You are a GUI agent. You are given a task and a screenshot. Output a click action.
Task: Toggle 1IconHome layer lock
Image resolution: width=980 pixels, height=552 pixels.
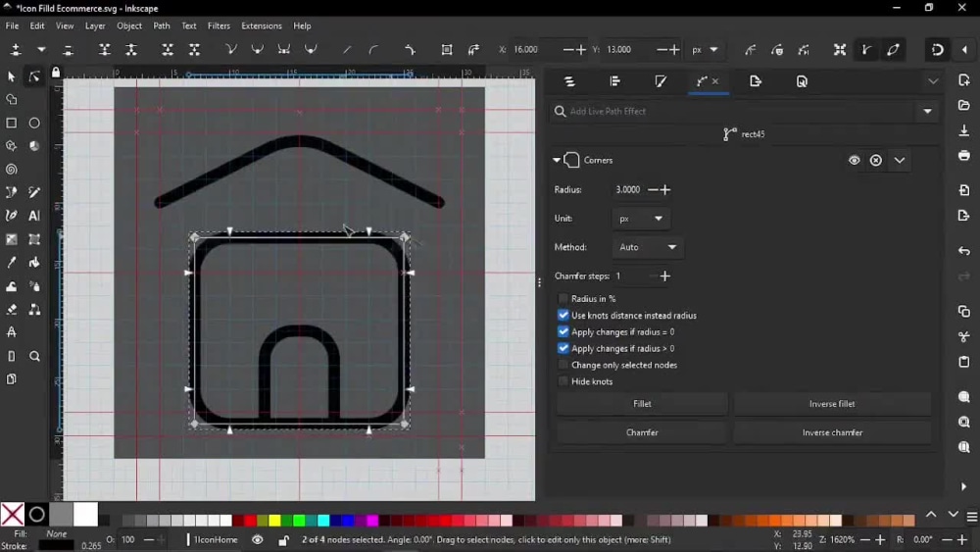[283, 539]
